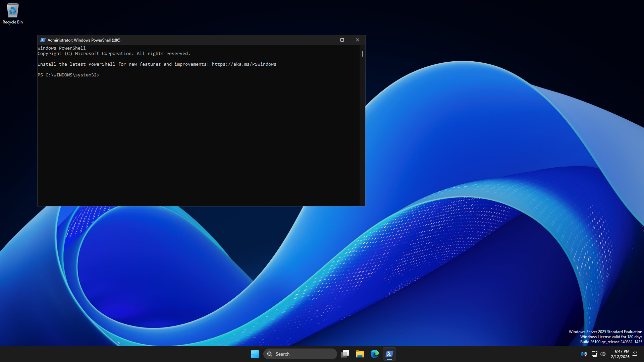The width and height of the screenshot is (644, 362).
Task: Open Task View from the taskbar
Action: pyautogui.click(x=345, y=354)
